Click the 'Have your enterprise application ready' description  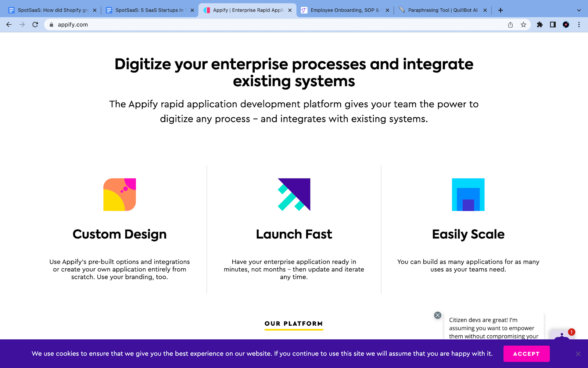(x=294, y=269)
